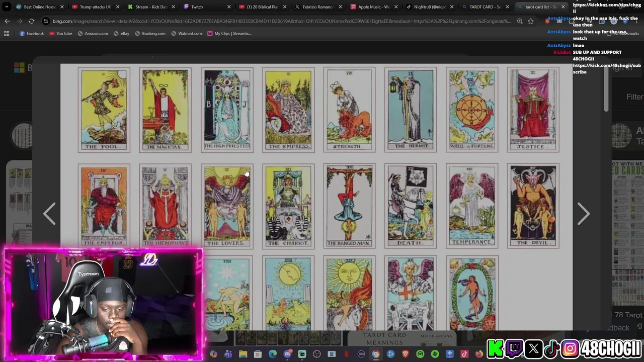Open Walmart.com bookmark
Image resolution: width=644 pixels, height=362 pixels.
186,33
